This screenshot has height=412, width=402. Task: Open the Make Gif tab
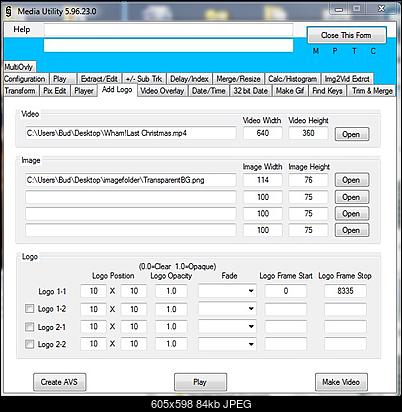click(x=290, y=91)
